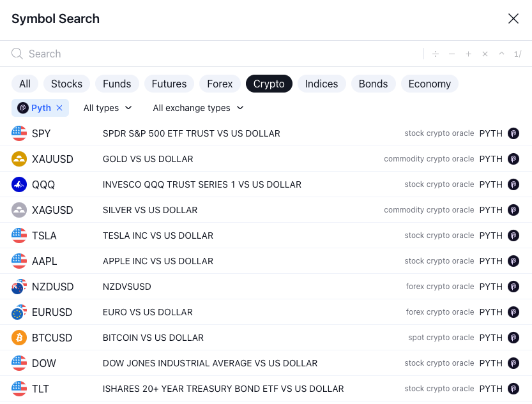Click "INVESCO QQQ TRUST SERIES 1 VS US DOLLAR"
Screen dimensions: 532x404
tap(202, 184)
